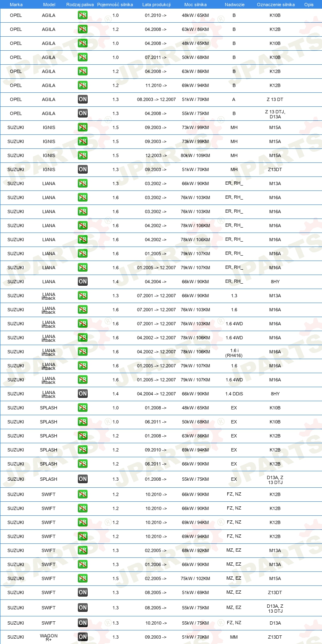Click petrol icon for Splash 50kW / 68KM row
The width and height of the screenshot is (322, 644).
[x=83, y=422]
